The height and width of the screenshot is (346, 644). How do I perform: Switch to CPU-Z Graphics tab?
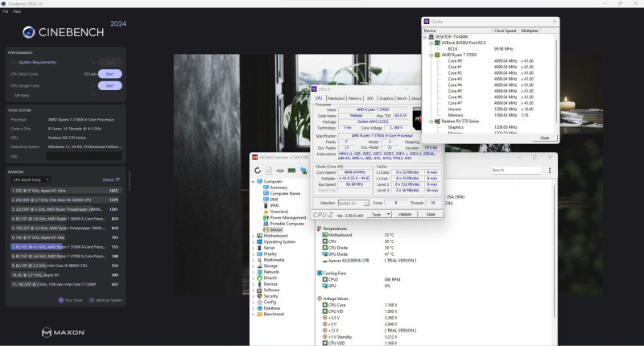[x=386, y=98]
